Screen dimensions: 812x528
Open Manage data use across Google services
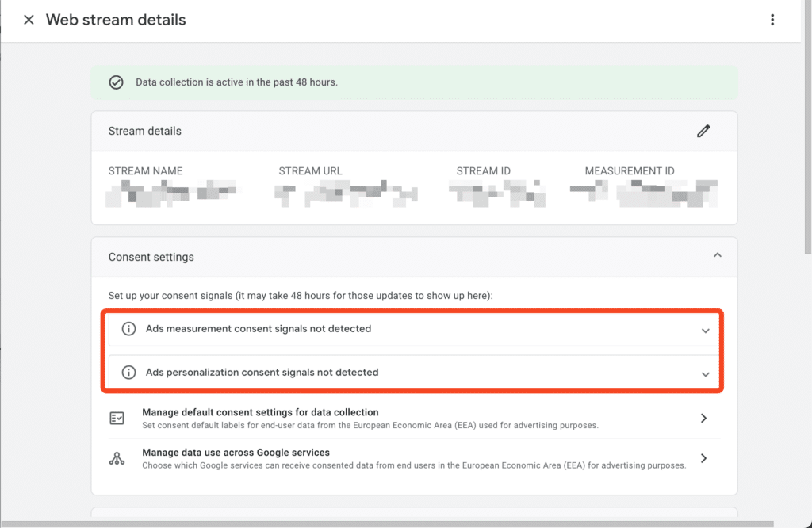click(x=236, y=453)
